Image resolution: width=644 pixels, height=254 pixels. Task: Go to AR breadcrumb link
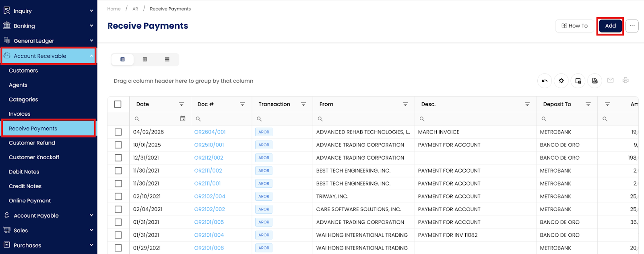(x=135, y=9)
